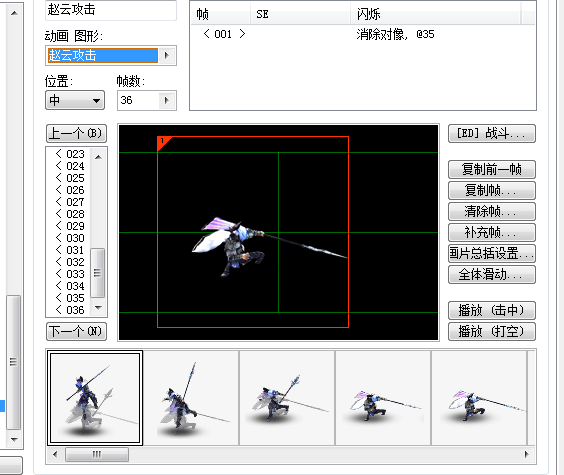This screenshot has height=475, width=564.
Task: Select frame 026 in frame list
Action: pos(70,190)
